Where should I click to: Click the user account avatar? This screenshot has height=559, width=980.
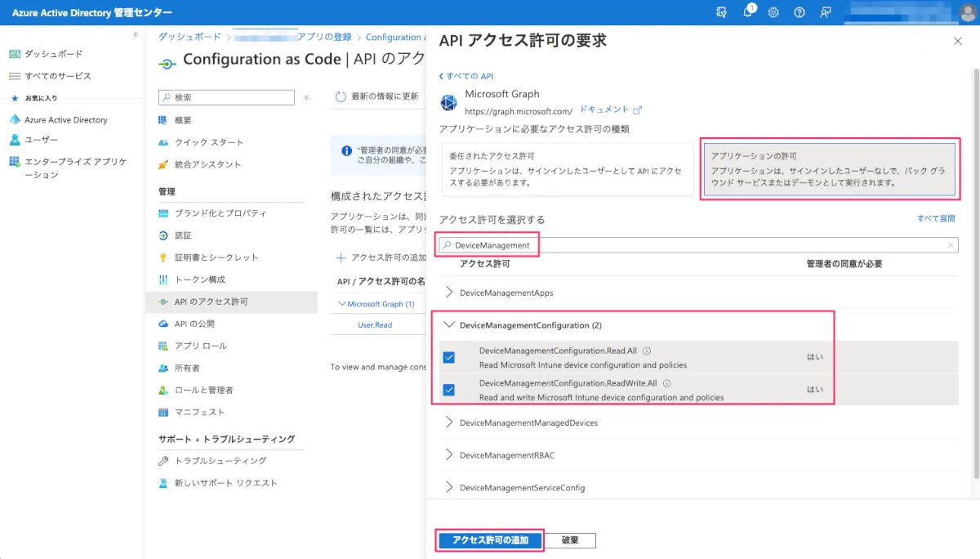click(967, 12)
